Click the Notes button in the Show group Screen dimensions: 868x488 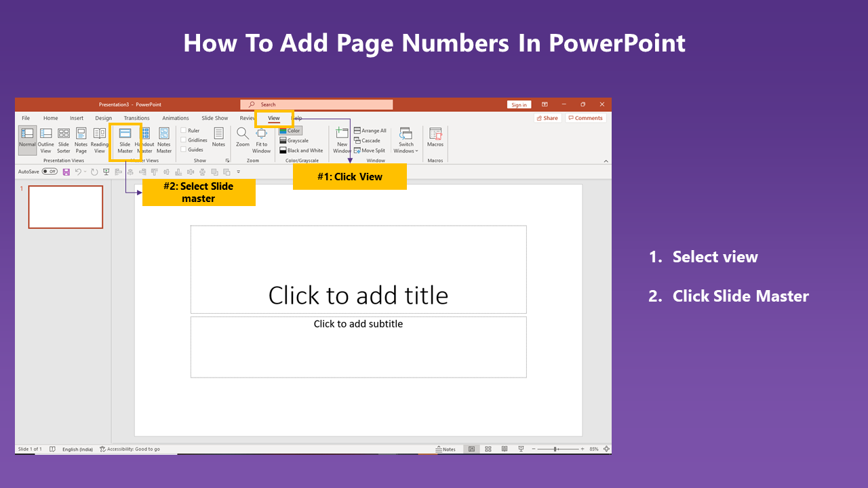pyautogui.click(x=218, y=136)
